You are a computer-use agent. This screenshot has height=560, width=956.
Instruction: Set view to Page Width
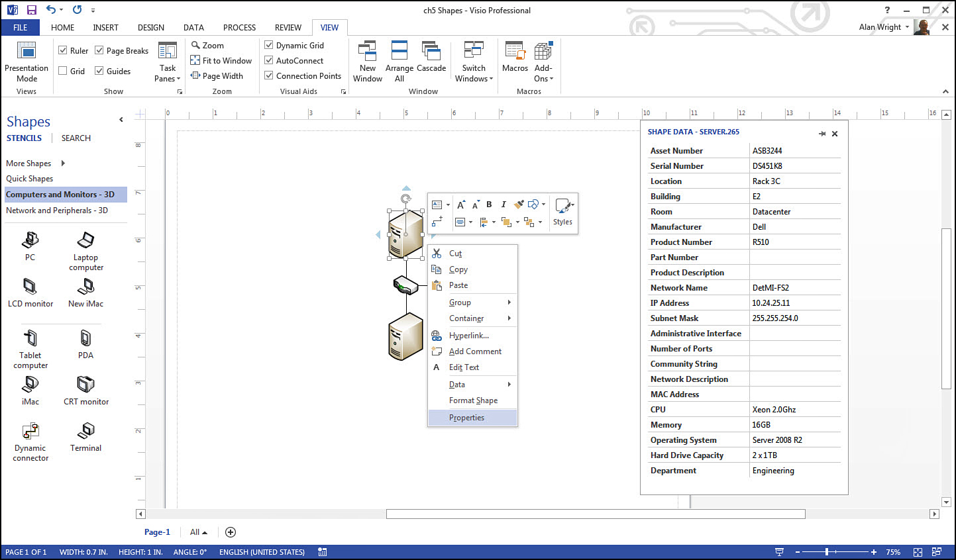coord(217,75)
